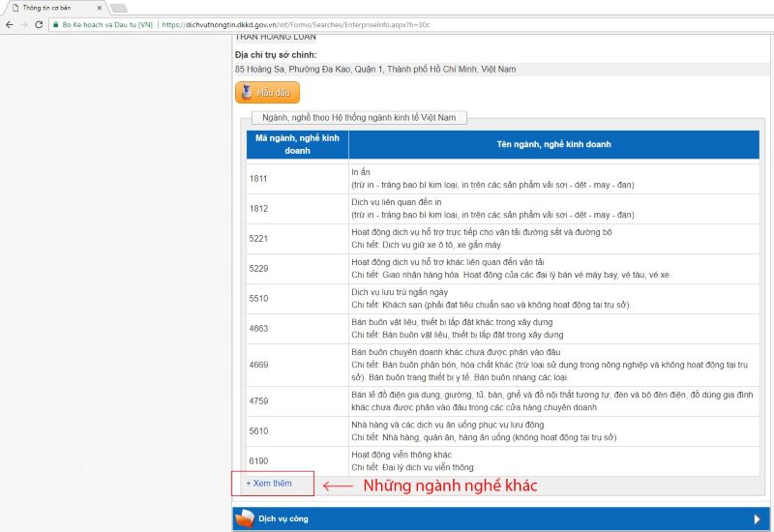Click the stamp icon on Mẫu dấu button
Screen dimensions: 774x532
point(247,92)
